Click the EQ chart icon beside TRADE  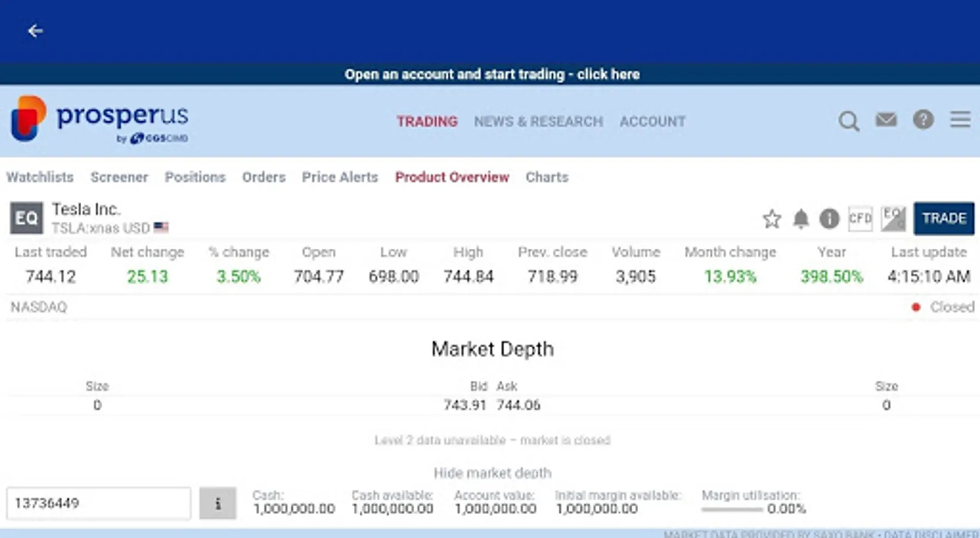893,219
